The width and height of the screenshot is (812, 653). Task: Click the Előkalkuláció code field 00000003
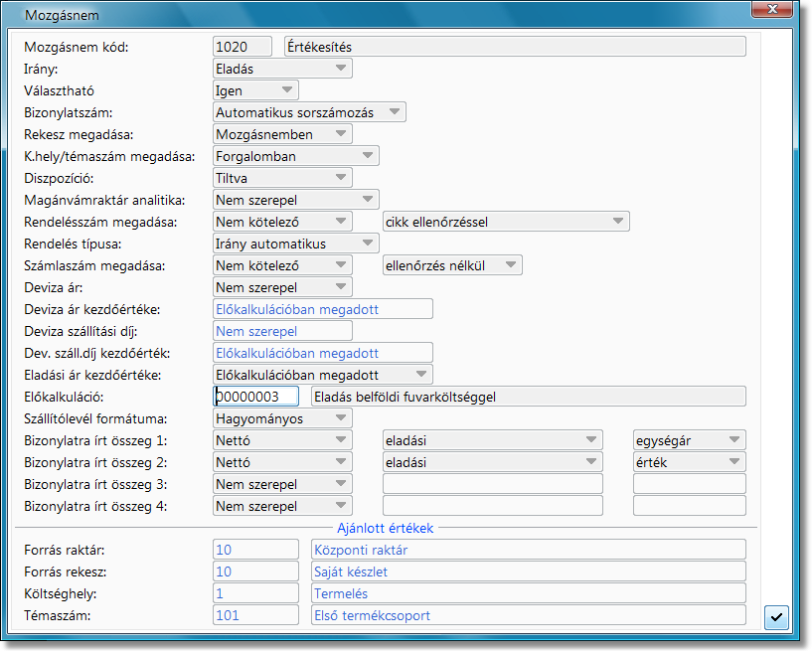click(255, 397)
